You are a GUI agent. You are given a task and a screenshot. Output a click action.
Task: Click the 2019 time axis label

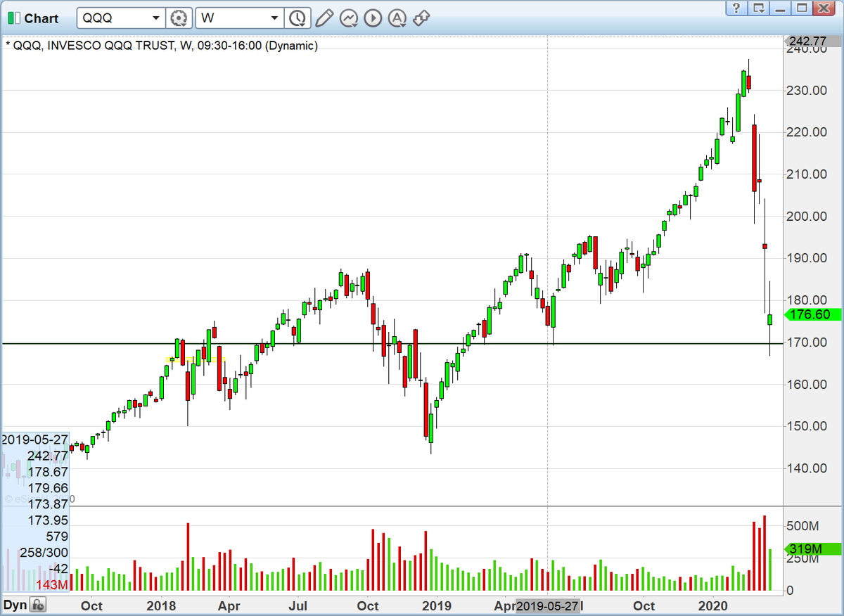(436, 606)
